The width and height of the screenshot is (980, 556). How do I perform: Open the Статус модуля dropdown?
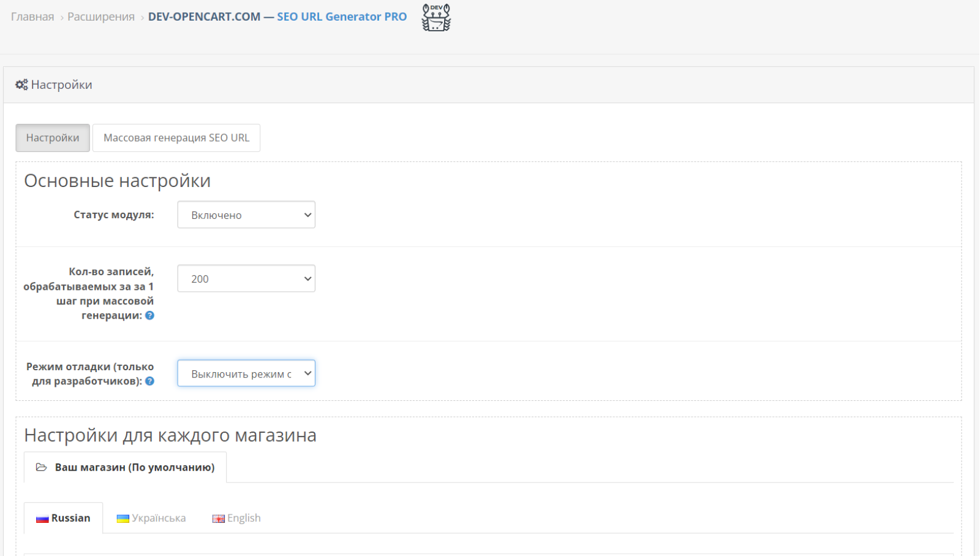point(246,215)
